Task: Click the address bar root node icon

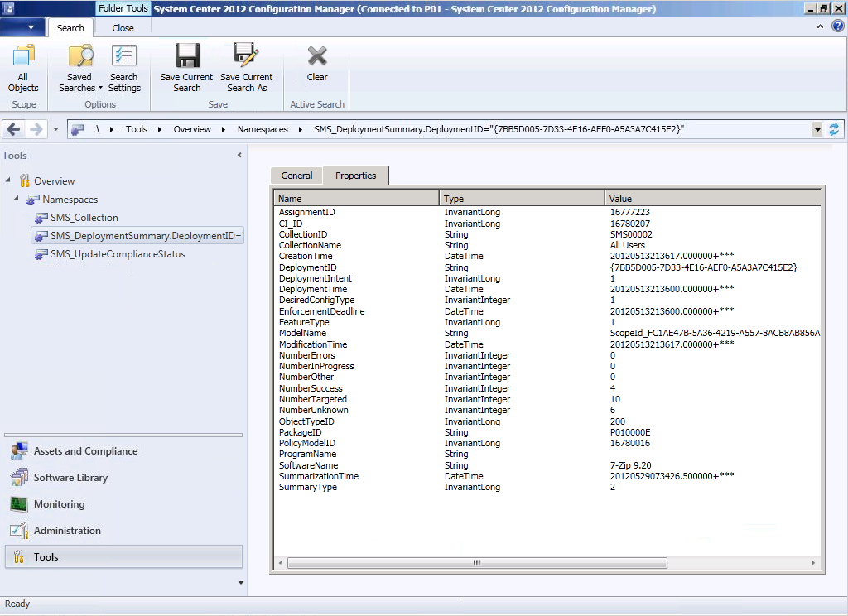Action: [x=78, y=129]
